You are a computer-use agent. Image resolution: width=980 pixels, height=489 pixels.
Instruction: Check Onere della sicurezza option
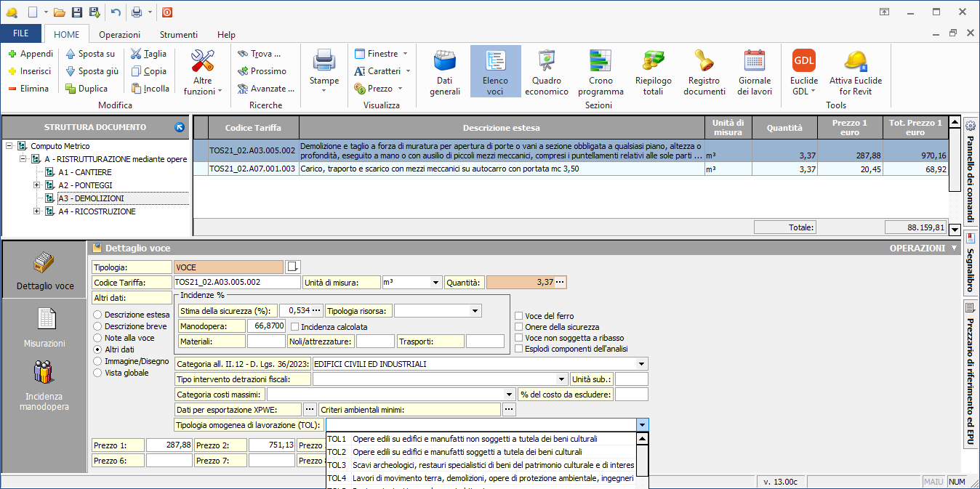[x=518, y=327]
